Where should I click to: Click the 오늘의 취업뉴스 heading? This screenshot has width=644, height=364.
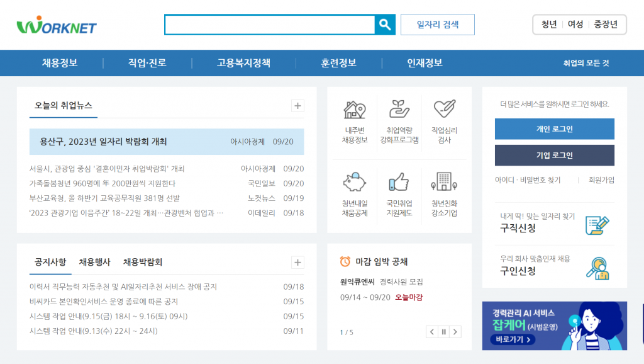64,106
